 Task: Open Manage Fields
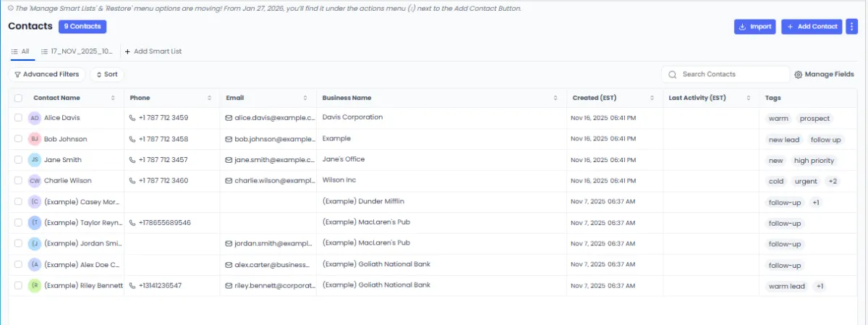pyautogui.click(x=824, y=75)
